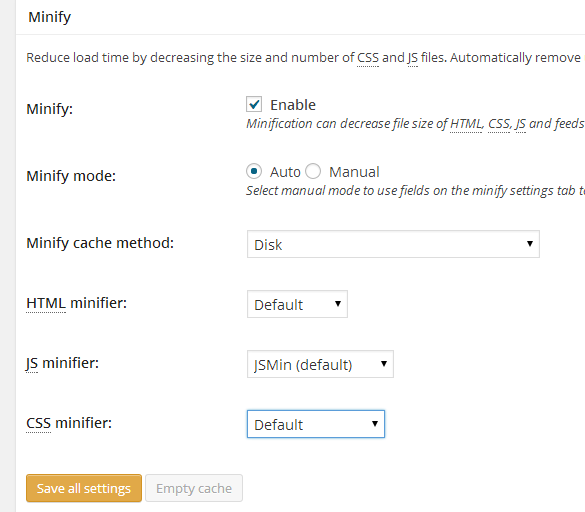Click the Minify section heading
This screenshot has height=512, width=585.
(x=50, y=18)
